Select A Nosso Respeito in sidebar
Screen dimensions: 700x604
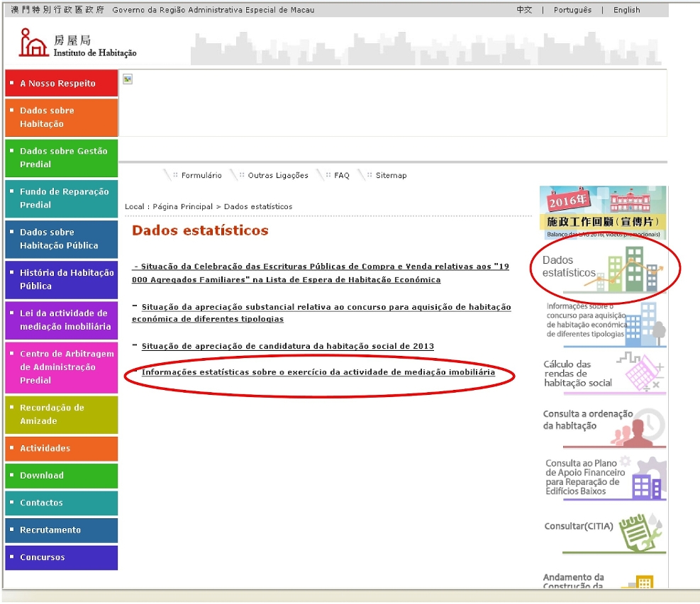[x=61, y=84]
